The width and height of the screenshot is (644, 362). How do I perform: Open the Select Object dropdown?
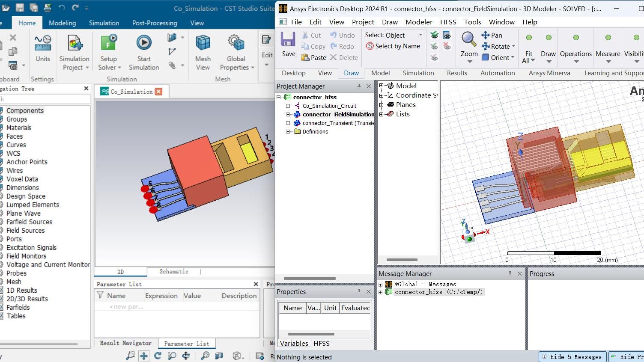click(404, 35)
